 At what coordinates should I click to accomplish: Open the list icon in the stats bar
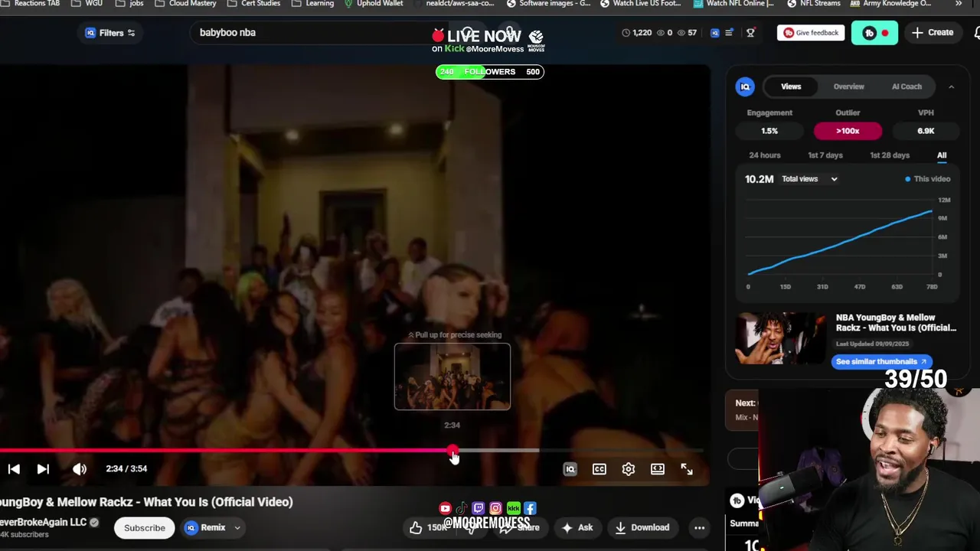(x=730, y=33)
